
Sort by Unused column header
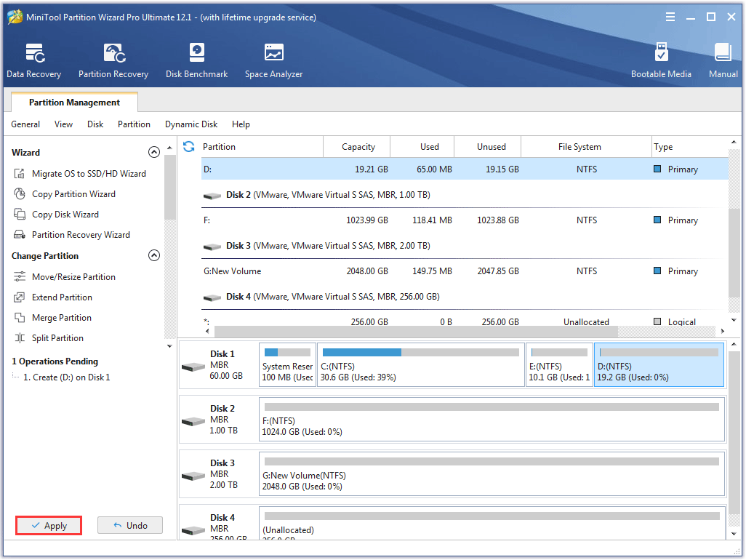pos(488,146)
